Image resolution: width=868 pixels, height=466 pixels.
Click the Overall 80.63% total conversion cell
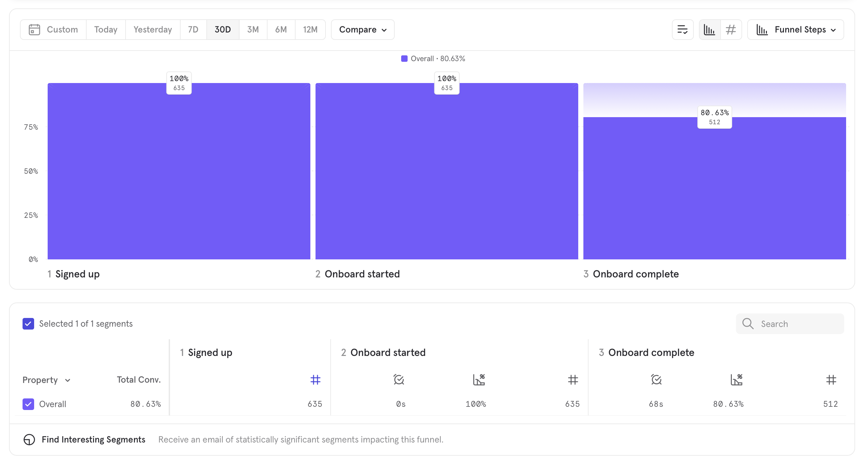coord(146,404)
